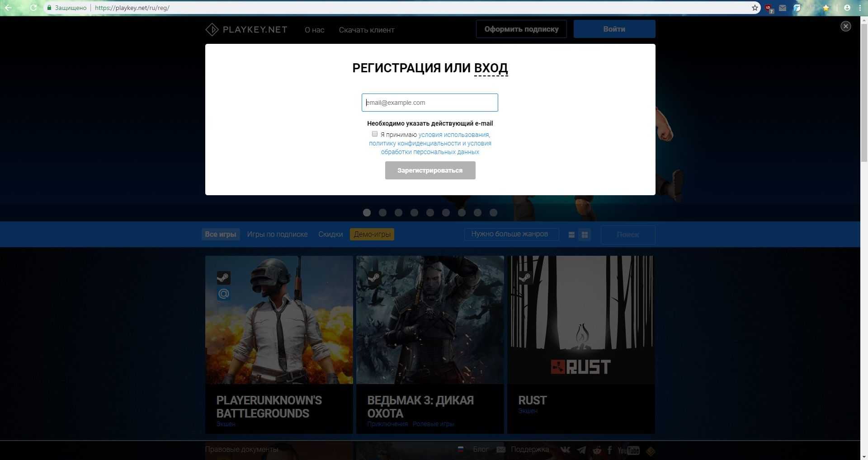Open language selector with Russian flag

click(x=461, y=449)
